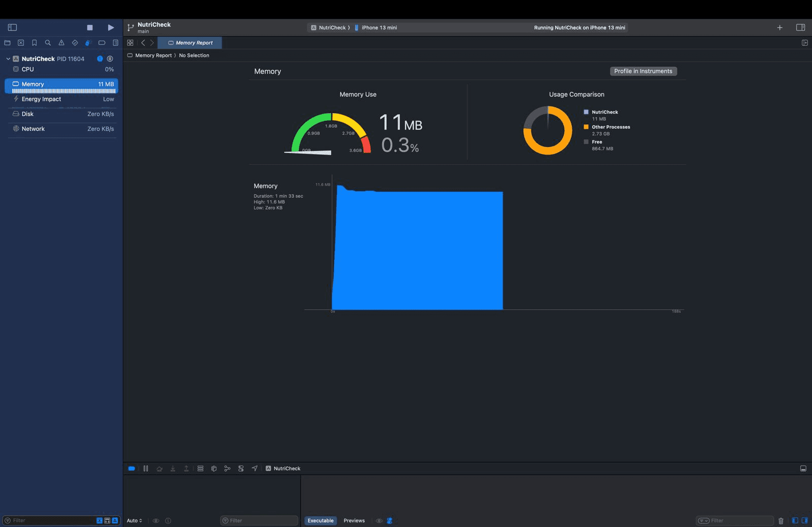Screen dimensions: 812x527
Task: Click Profile in Instruments button
Action: coord(643,72)
